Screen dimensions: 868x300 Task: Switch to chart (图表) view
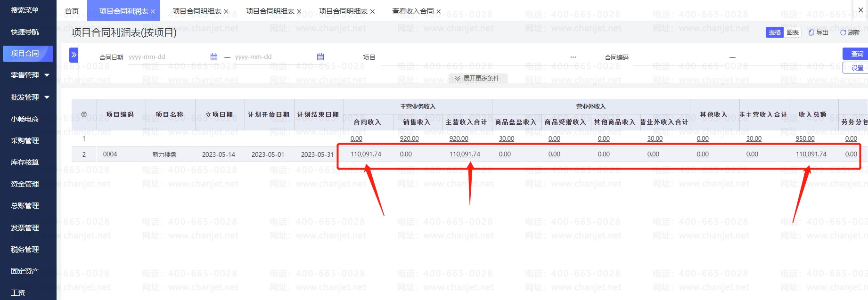[x=793, y=32]
